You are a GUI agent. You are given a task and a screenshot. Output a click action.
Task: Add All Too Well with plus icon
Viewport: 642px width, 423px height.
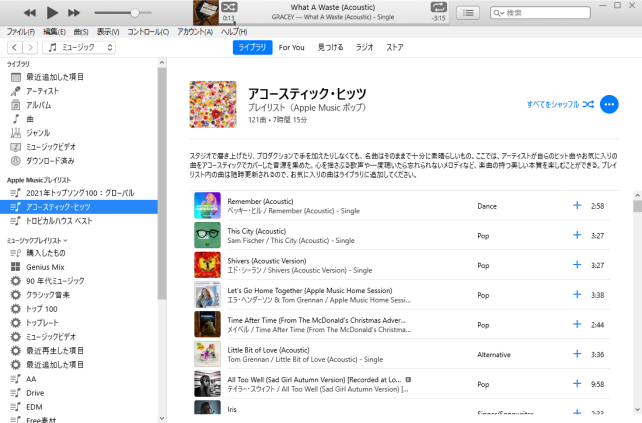pos(577,383)
